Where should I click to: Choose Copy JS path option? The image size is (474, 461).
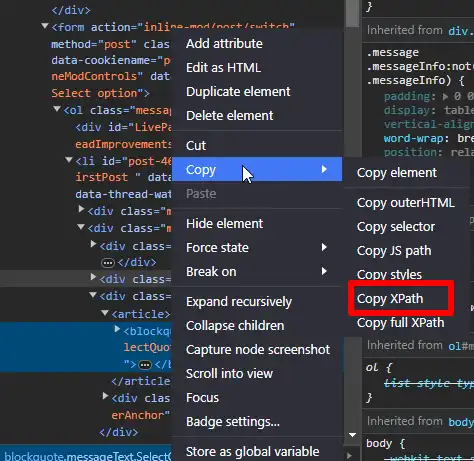pos(394,251)
